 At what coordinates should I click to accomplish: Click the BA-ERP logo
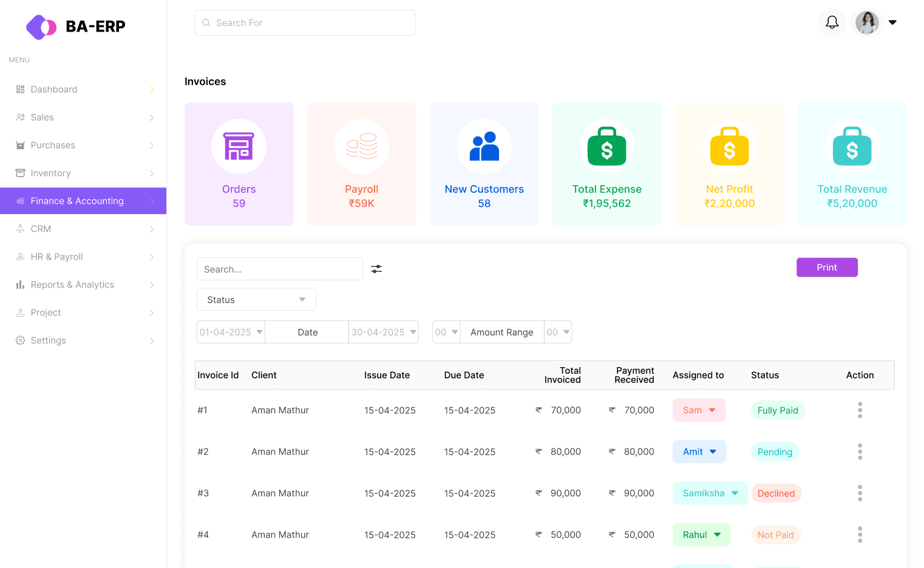[76, 27]
